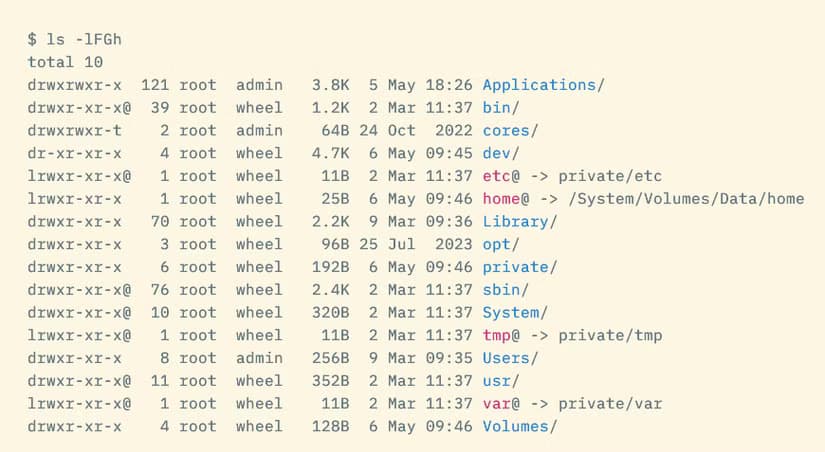825x452 pixels.
Task: Click the bin/ directory entry
Action: click(501, 108)
